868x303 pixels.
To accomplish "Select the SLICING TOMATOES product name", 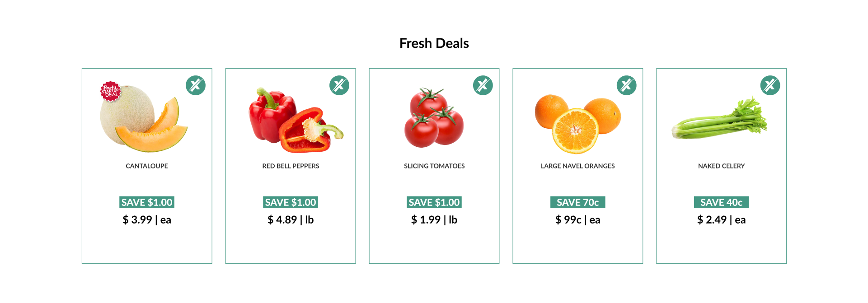I will tap(434, 166).
